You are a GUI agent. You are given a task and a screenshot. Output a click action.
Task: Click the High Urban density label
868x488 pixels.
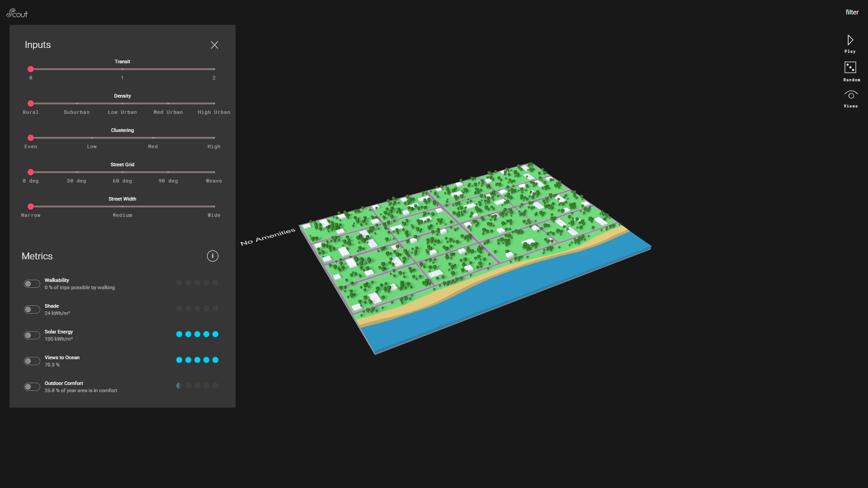[x=214, y=112]
